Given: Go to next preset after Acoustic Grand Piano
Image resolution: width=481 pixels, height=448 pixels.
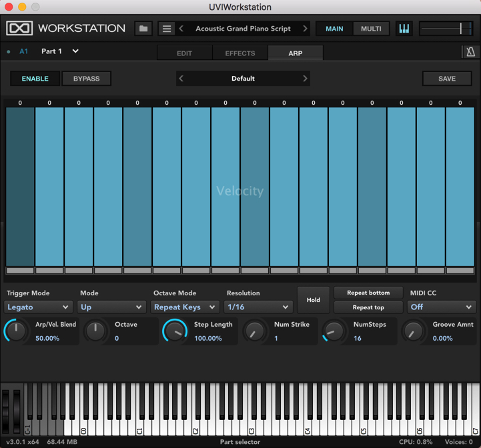Looking at the screenshot, I should point(305,29).
